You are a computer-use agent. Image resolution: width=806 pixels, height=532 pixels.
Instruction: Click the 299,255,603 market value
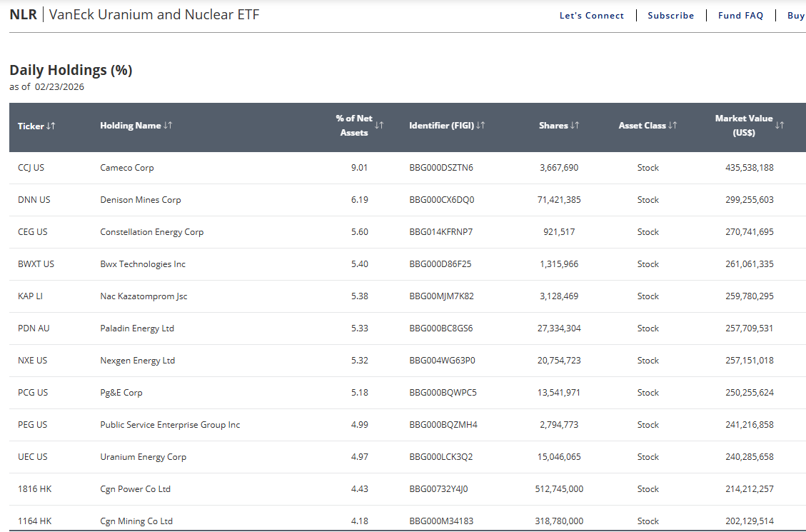tap(750, 200)
